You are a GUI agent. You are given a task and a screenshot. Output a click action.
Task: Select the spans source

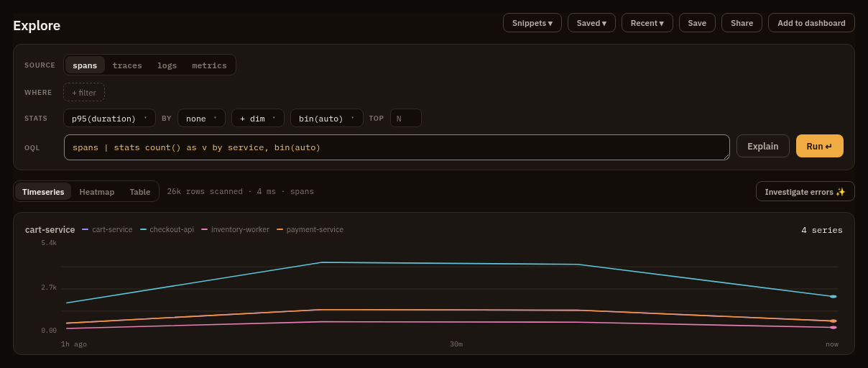coord(85,65)
